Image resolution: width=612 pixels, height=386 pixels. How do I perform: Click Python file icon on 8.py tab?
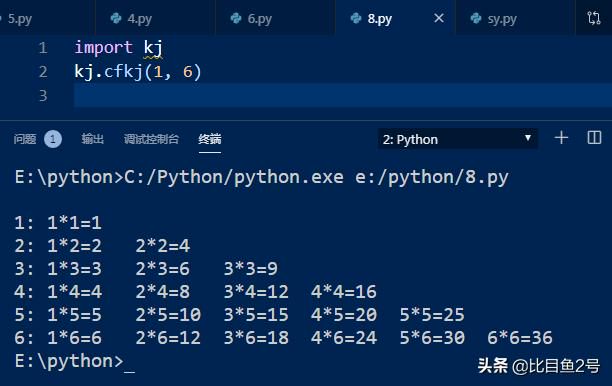pos(356,18)
